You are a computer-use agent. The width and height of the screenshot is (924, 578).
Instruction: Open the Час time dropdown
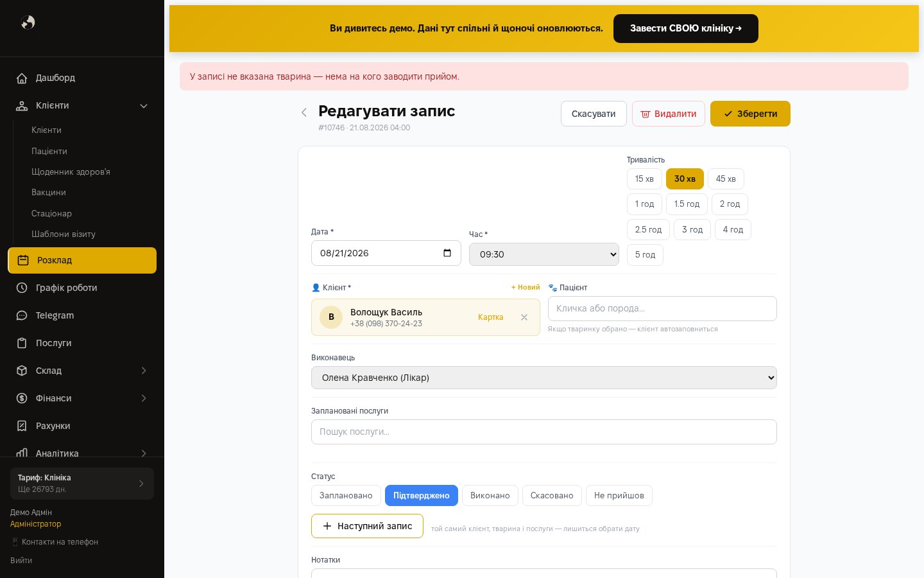click(x=544, y=254)
